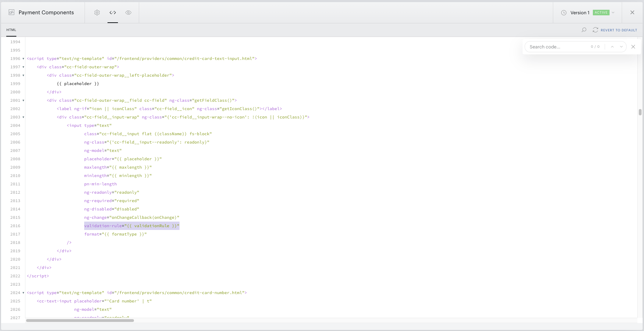
Task: Go to previous search match arrow
Action: tap(612, 47)
